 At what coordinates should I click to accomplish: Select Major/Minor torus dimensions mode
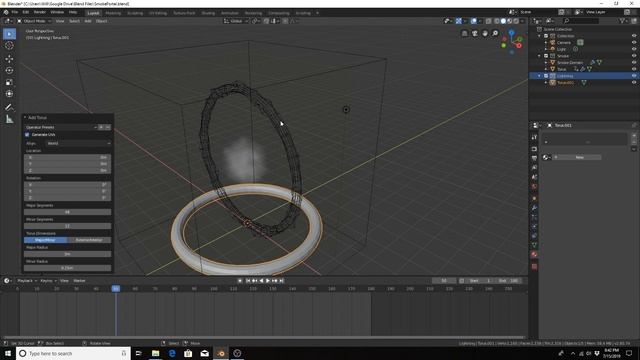pyautogui.click(x=45, y=240)
